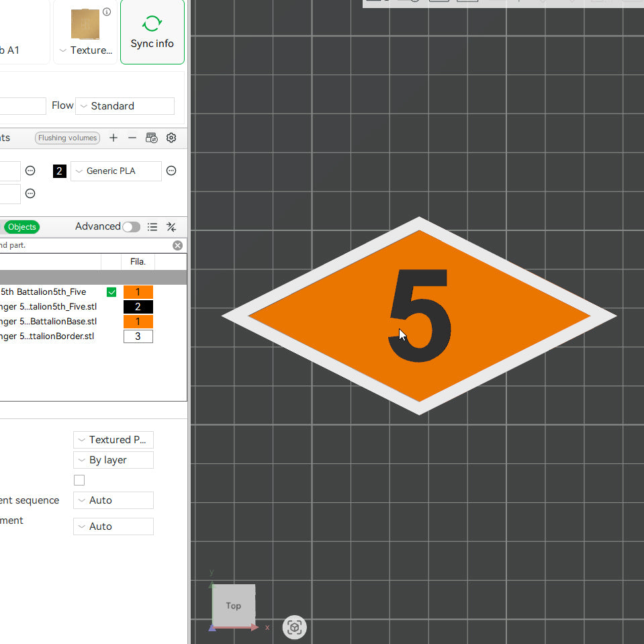Tick the empty checkbox below By layer
The height and width of the screenshot is (644, 644).
pyautogui.click(x=79, y=480)
